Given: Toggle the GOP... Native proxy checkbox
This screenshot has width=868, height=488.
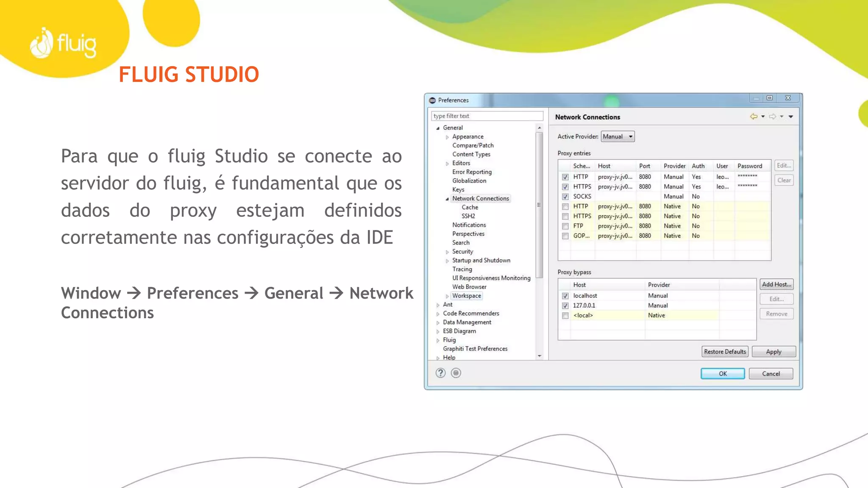Looking at the screenshot, I should click(x=565, y=236).
